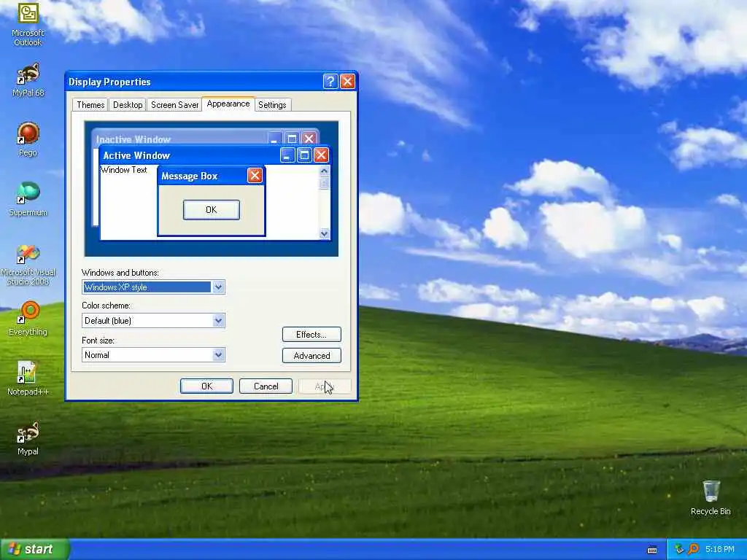Select the Everything search desktop icon
The height and width of the screenshot is (560, 747).
(28, 318)
